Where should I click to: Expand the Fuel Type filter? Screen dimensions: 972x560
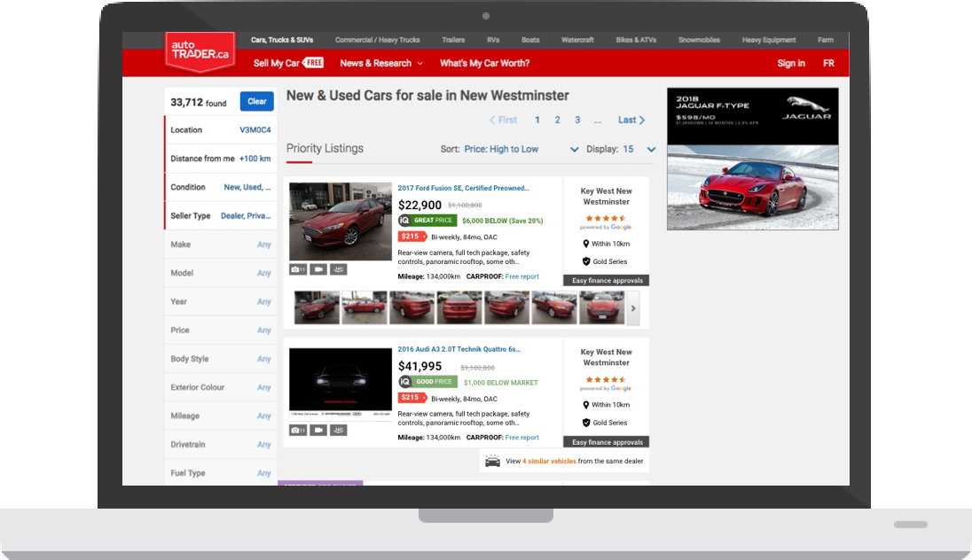coord(221,472)
